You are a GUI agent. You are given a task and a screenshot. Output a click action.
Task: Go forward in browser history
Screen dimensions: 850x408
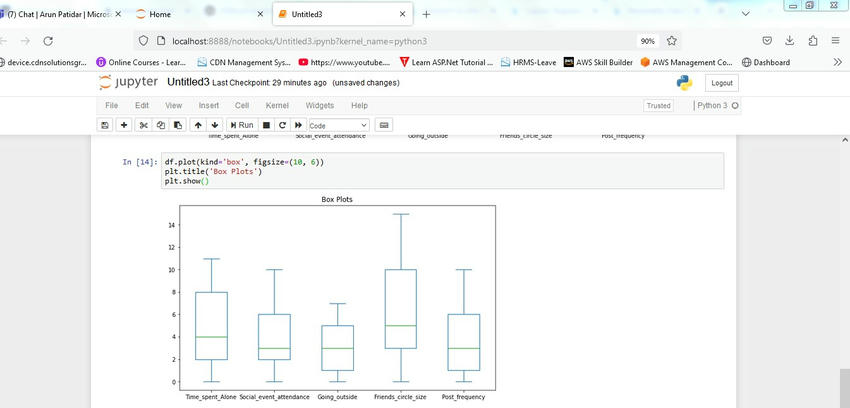click(25, 41)
